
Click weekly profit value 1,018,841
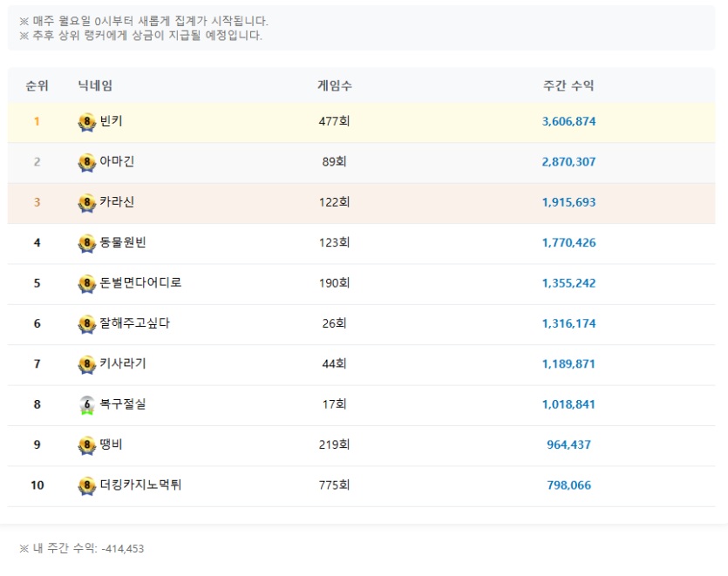pos(568,404)
